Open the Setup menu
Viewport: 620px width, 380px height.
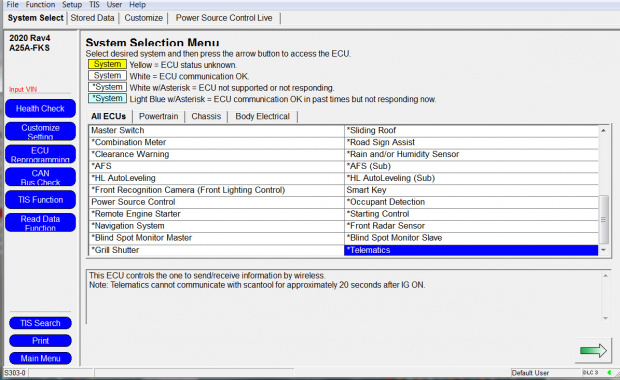pyautogui.click(x=72, y=5)
